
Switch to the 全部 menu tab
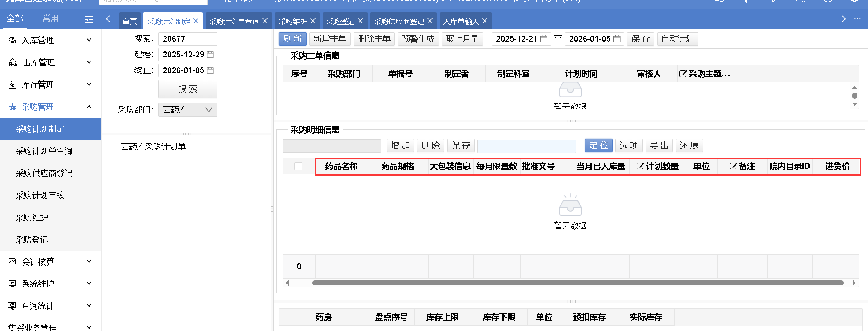(x=15, y=19)
